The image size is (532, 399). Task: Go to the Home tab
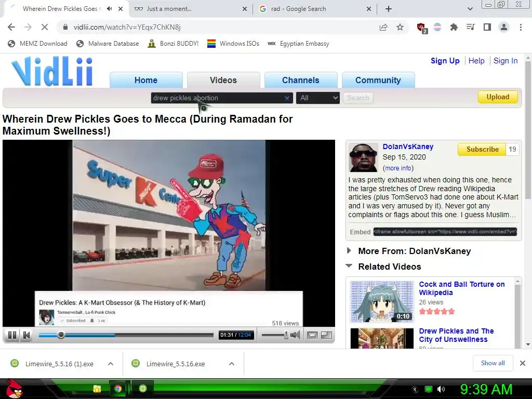click(146, 80)
